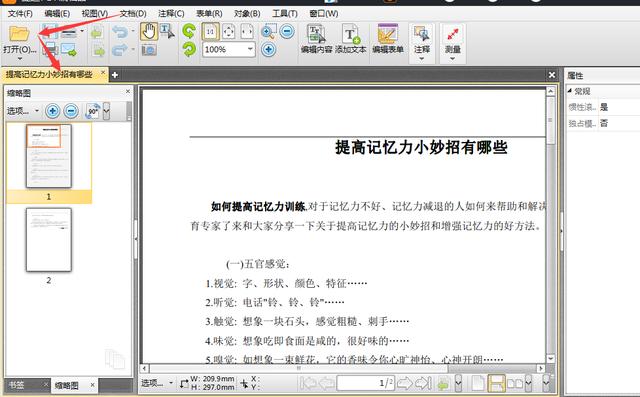640x397 pixels.
Task: Open the 对象(B) menu
Action: [x=247, y=13]
